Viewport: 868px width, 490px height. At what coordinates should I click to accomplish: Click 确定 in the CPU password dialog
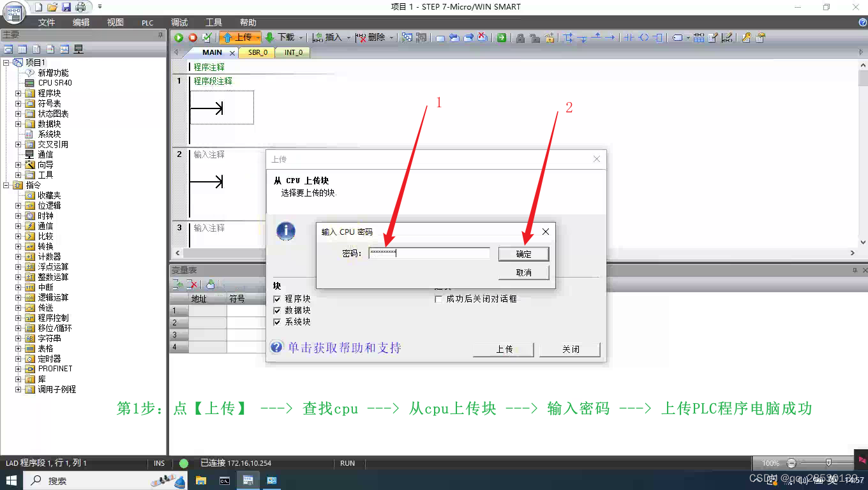tap(523, 254)
